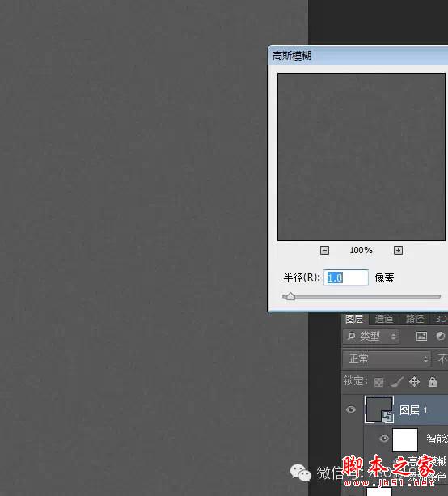The height and width of the screenshot is (496, 448).
Task: Click the white smart filter mask thumbnail
Action: pyautogui.click(x=405, y=439)
